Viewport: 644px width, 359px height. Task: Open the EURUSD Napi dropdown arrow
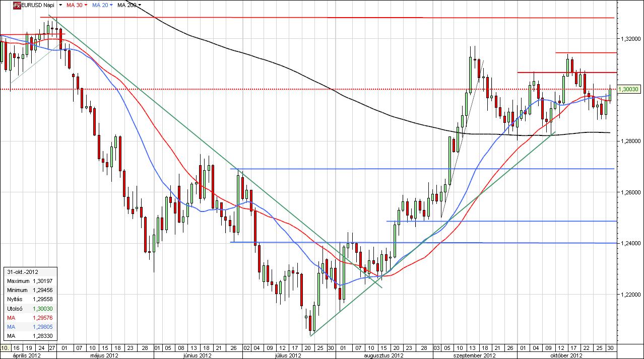[x=60, y=5]
